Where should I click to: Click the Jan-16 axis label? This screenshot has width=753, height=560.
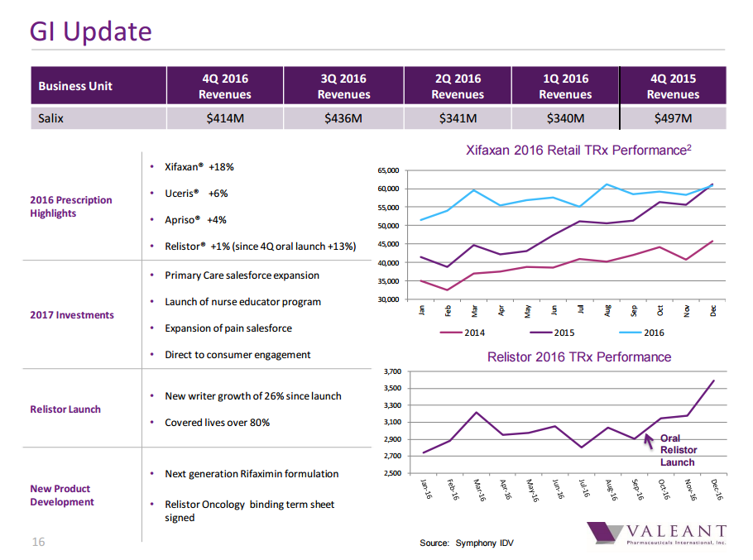(x=426, y=489)
